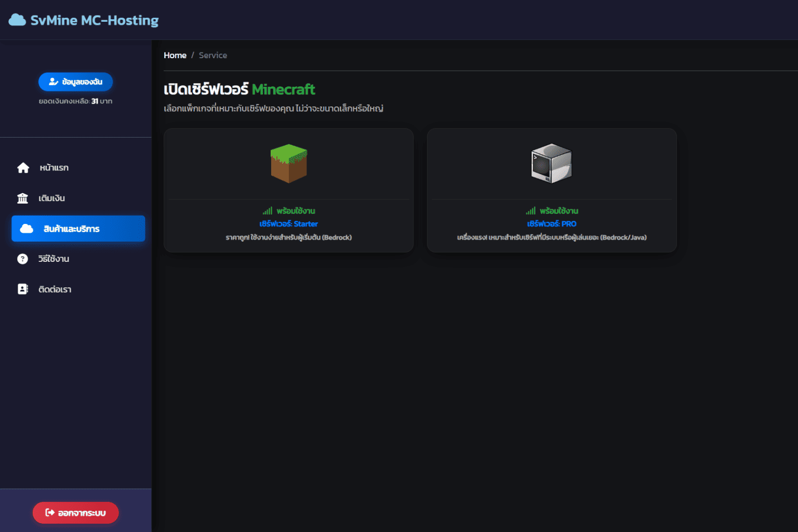The width and height of the screenshot is (798, 532).
Task: Open the หน้าแรก menu item
Action: point(54,168)
